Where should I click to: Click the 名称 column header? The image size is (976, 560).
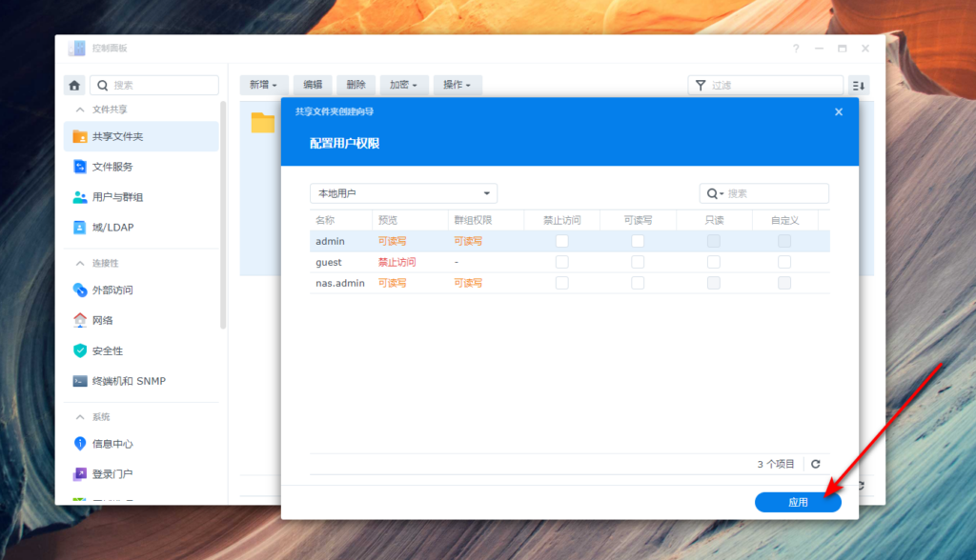click(341, 220)
